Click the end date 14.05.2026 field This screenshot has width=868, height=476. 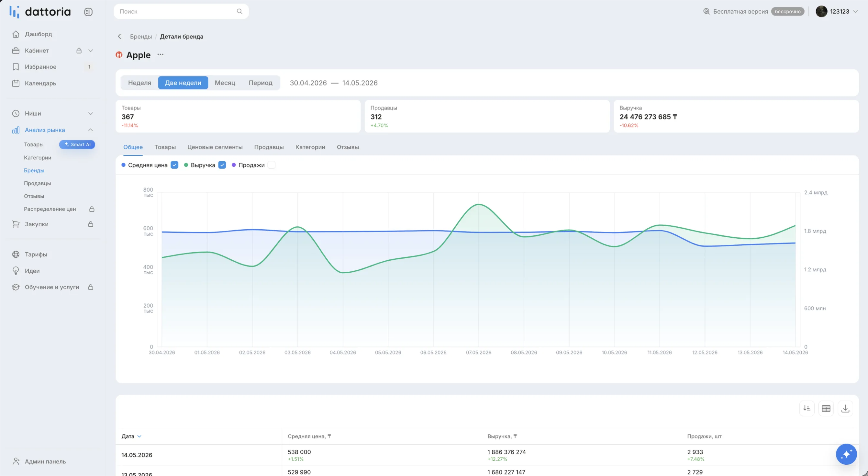click(360, 83)
